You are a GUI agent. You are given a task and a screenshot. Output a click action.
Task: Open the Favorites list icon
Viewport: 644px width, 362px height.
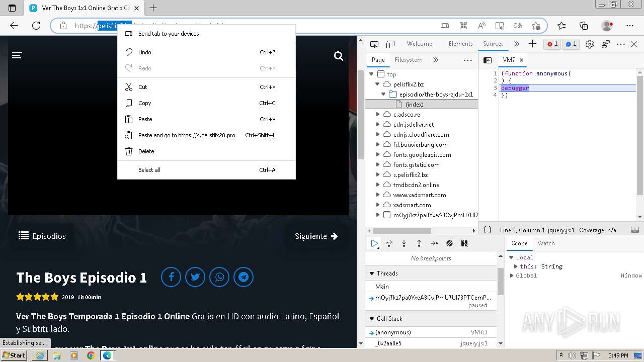click(561, 26)
